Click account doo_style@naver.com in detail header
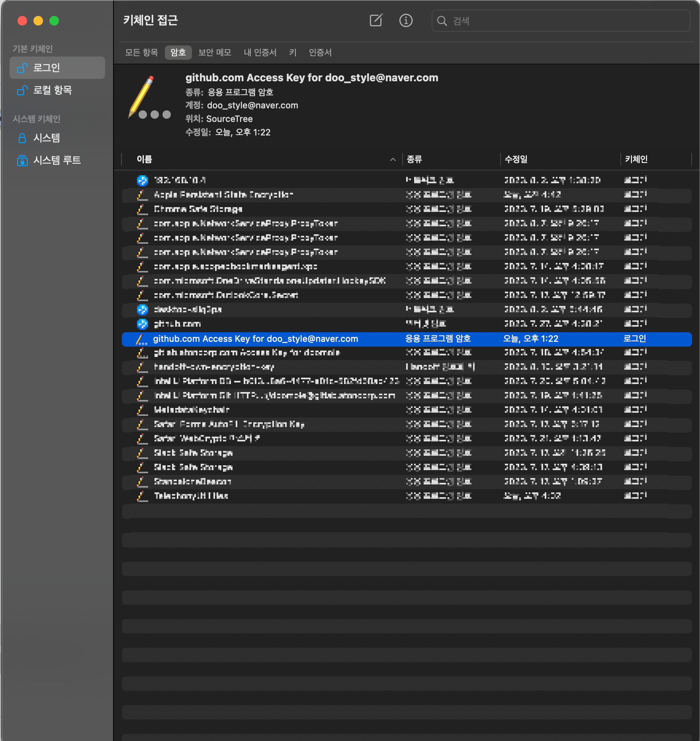 (x=252, y=106)
